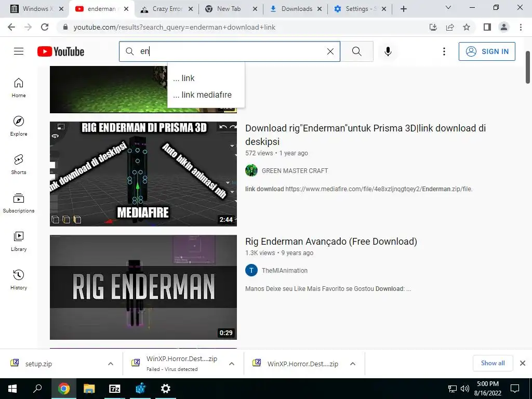Select the "... link" search suggestion
This screenshot has width=532, height=399.
[x=206, y=78]
